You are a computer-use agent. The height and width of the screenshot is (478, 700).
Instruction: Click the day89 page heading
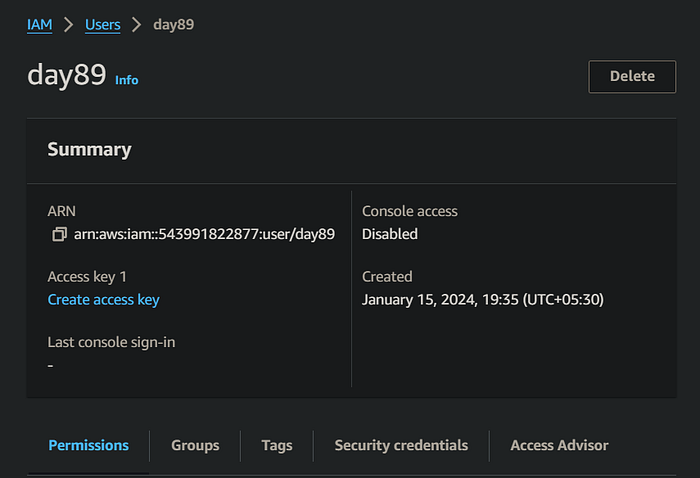[66, 76]
